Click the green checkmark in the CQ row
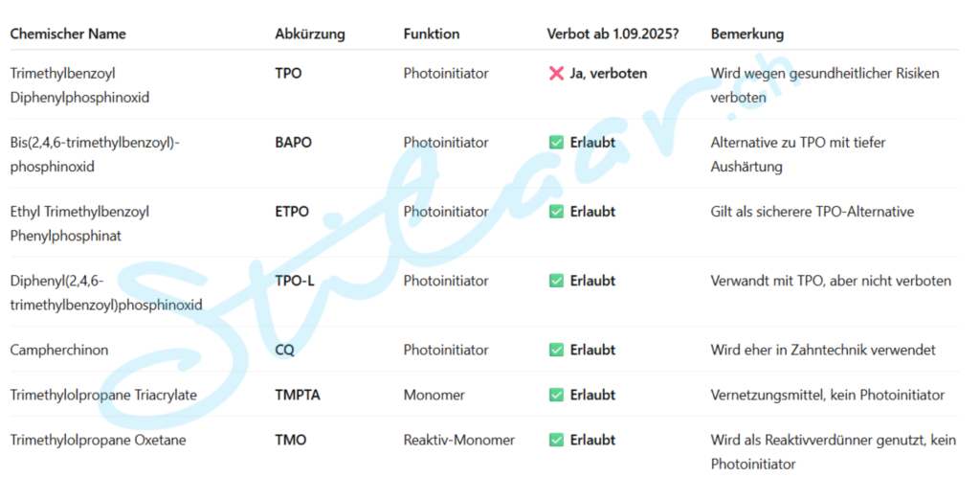The width and height of the screenshot is (980, 500). point(556,351)
